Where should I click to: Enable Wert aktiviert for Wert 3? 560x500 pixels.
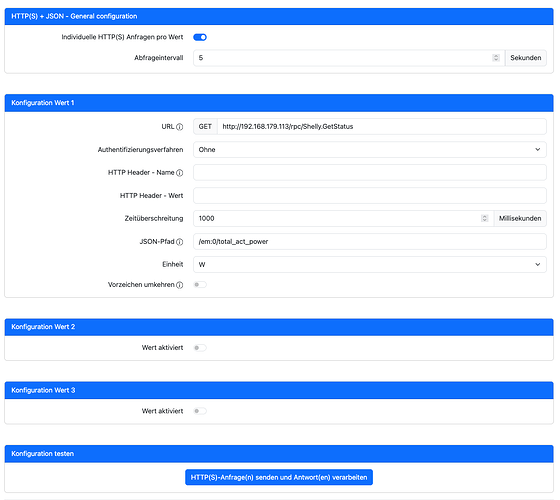[x=200, y=411]
